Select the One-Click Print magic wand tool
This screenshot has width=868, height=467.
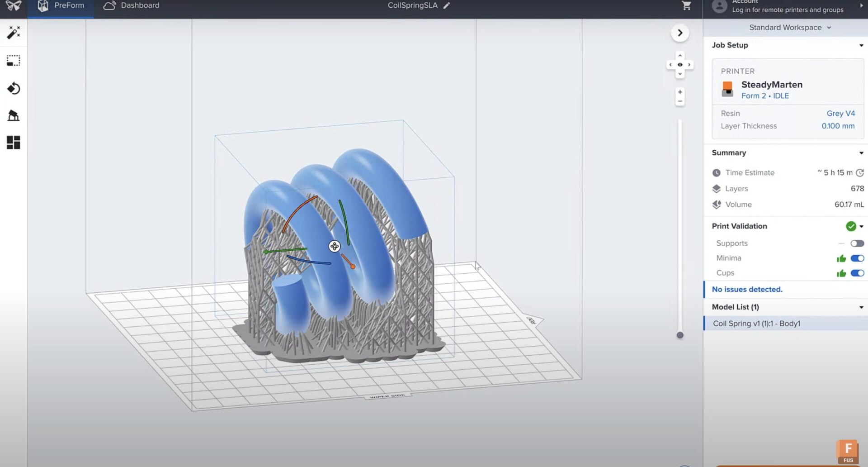click(x=14, y=33)
